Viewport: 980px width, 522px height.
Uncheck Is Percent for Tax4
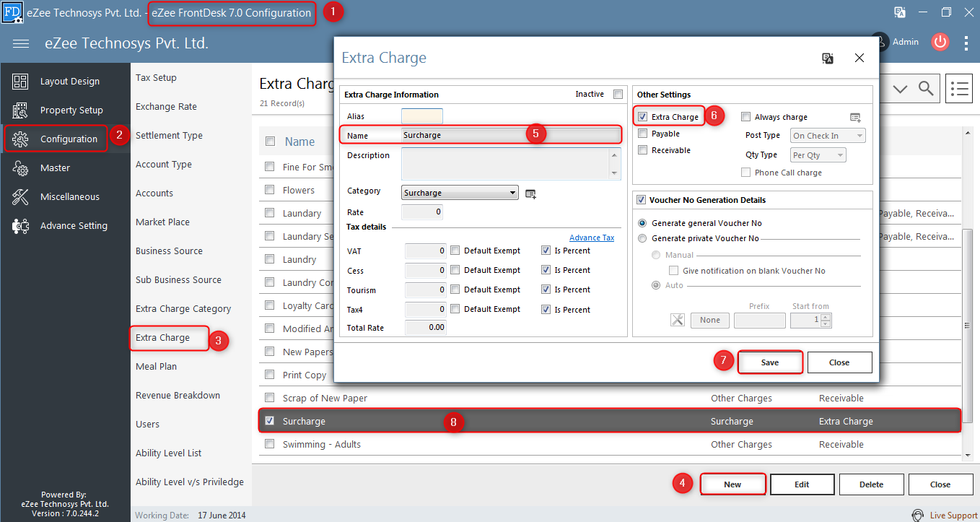pos(546,309)
